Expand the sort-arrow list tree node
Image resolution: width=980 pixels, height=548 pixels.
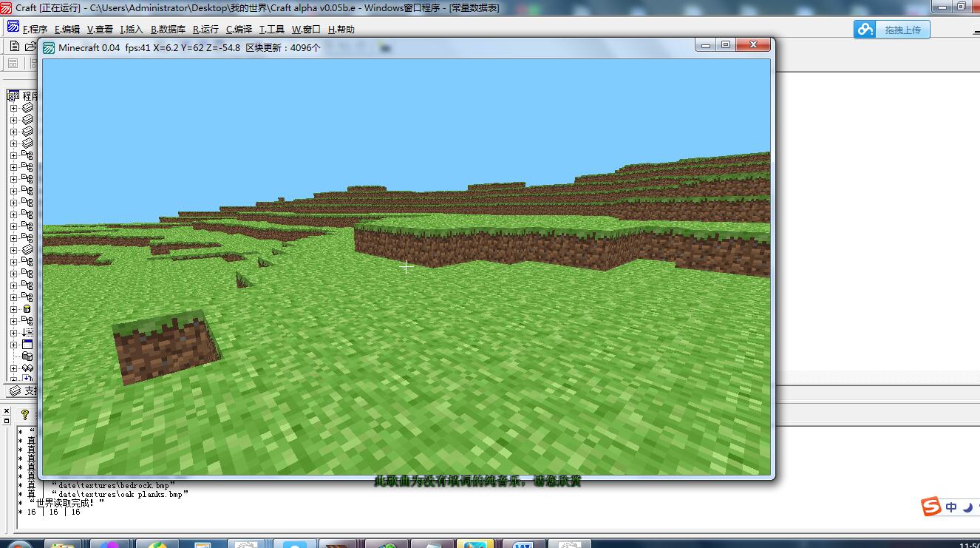(x=13, y=333)
